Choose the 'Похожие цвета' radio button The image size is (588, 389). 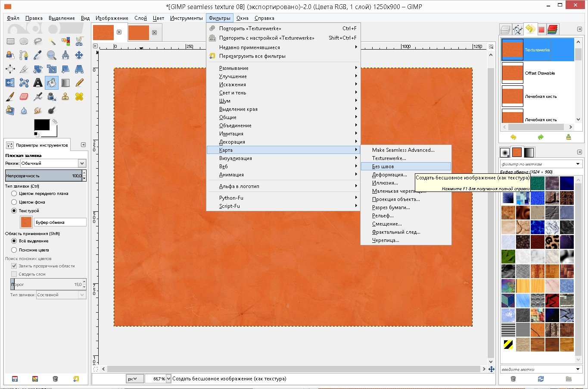tap(14, 250)
